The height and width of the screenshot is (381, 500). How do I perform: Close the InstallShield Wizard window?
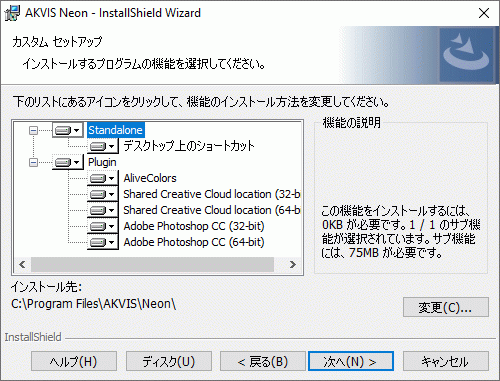[484, 13]
